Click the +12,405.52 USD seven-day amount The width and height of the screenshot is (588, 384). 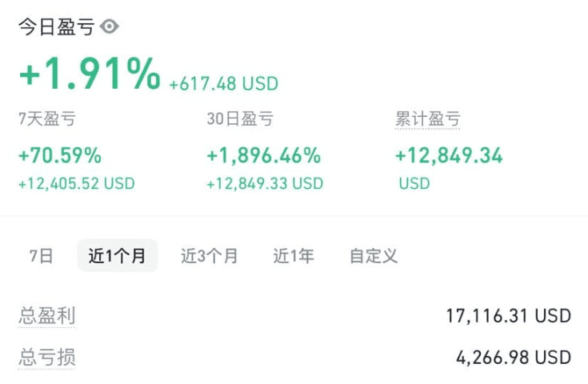(x=77, y=183)
